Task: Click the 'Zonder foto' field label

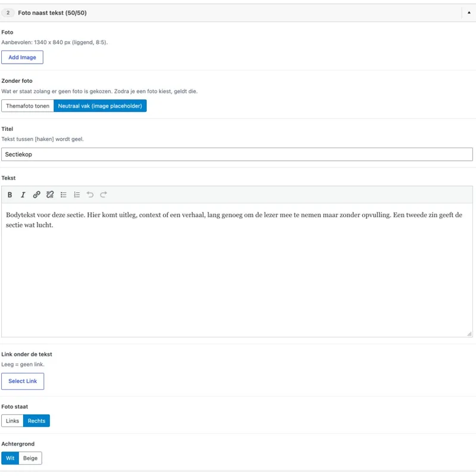Action: point(17,81)
